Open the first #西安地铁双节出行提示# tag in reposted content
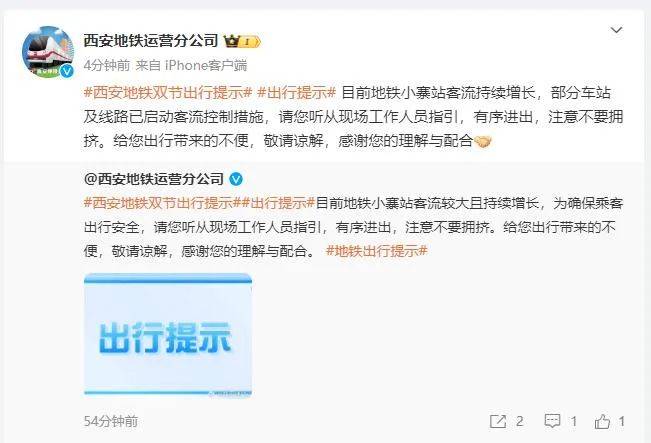The height and width of the screenshot is (443, 651). point(159,203)
